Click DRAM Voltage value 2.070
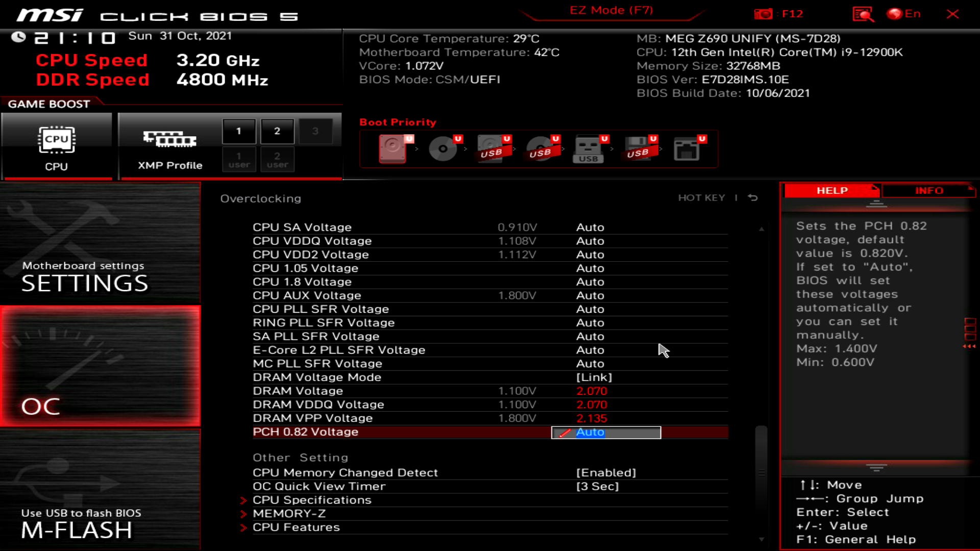 [591, 391]
